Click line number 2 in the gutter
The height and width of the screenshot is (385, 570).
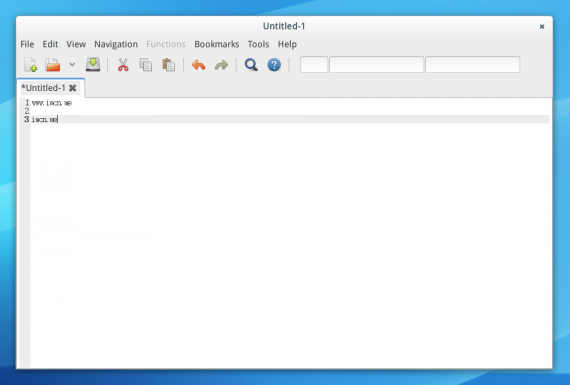point(27,111)
